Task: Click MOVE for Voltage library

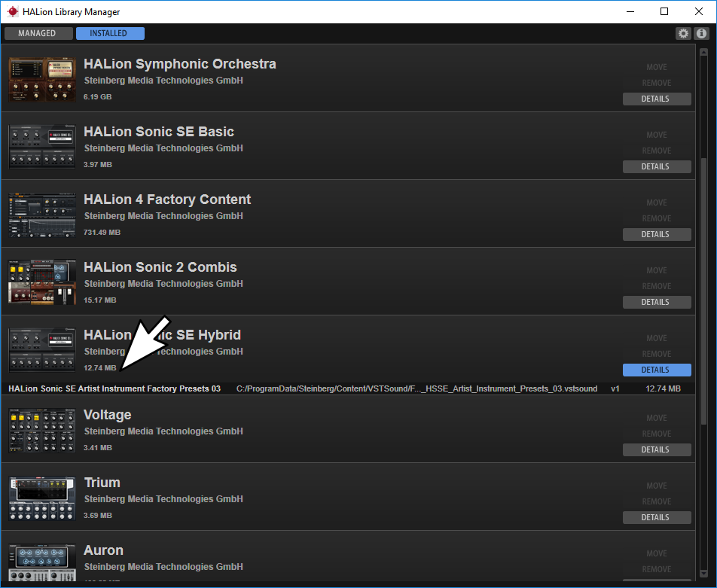Action: coord(657,418)
